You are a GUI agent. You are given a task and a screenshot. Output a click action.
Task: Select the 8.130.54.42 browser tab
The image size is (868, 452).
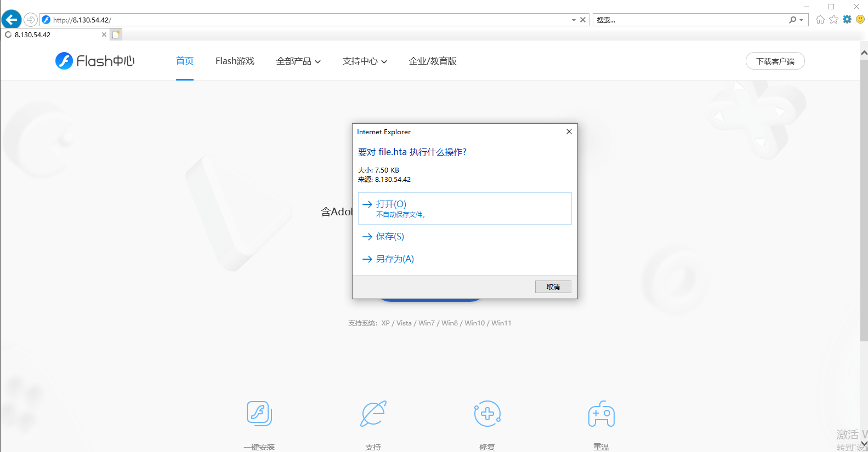click(x=55, y=35)
